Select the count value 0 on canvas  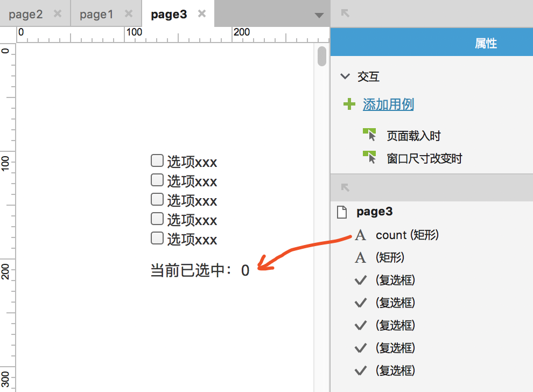[245, 271]
